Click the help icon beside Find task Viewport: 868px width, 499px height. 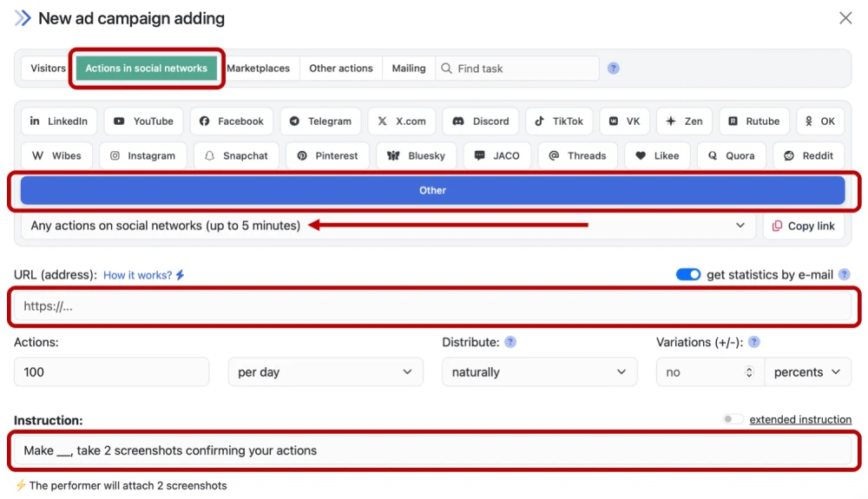click(x=614, y=69)
